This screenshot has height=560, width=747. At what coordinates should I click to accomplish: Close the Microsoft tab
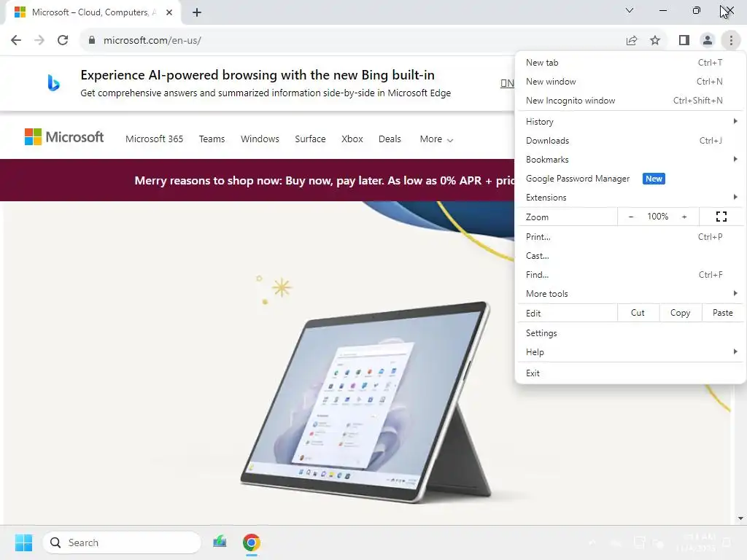pos(169,12)
